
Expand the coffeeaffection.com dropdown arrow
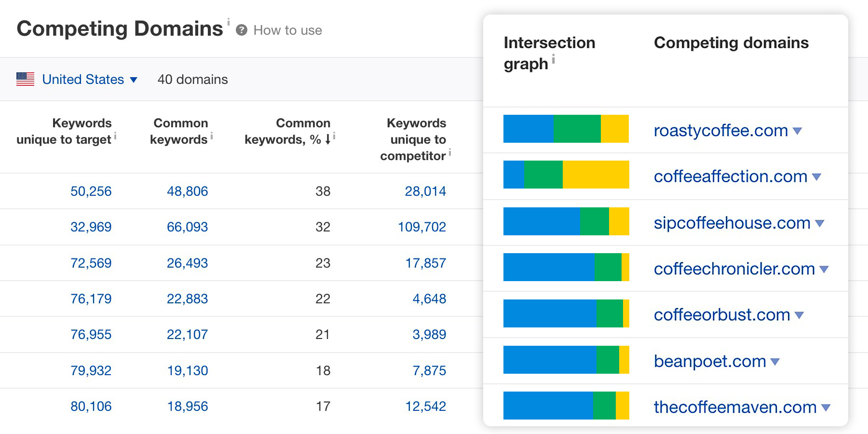coord(817,176)
